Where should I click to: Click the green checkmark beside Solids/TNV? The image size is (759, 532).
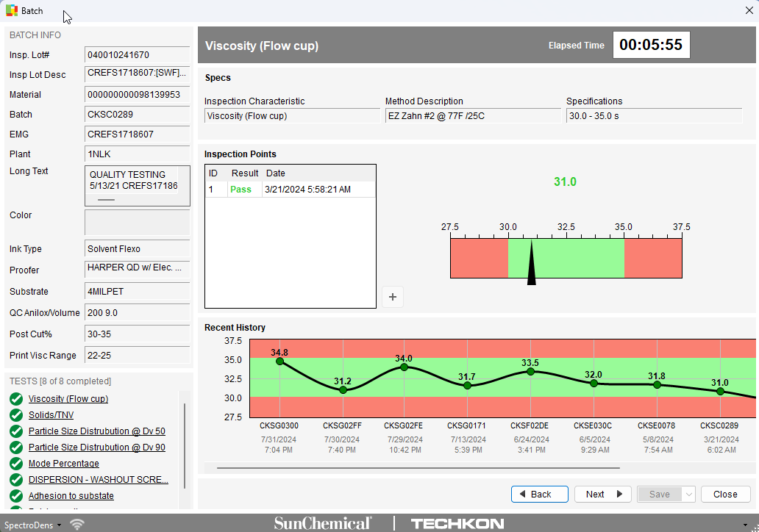click(16, 415)
